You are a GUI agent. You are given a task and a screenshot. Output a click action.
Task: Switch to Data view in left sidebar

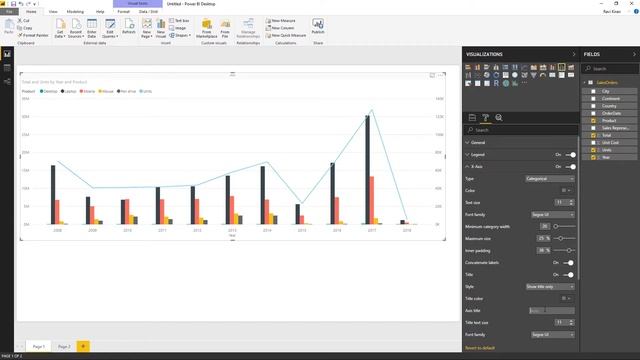tap(7, 68)
